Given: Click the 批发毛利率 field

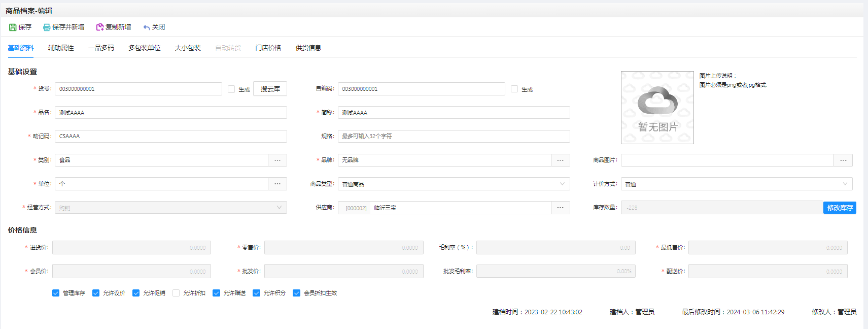Looking at the screenshot, I should point(555,271).
